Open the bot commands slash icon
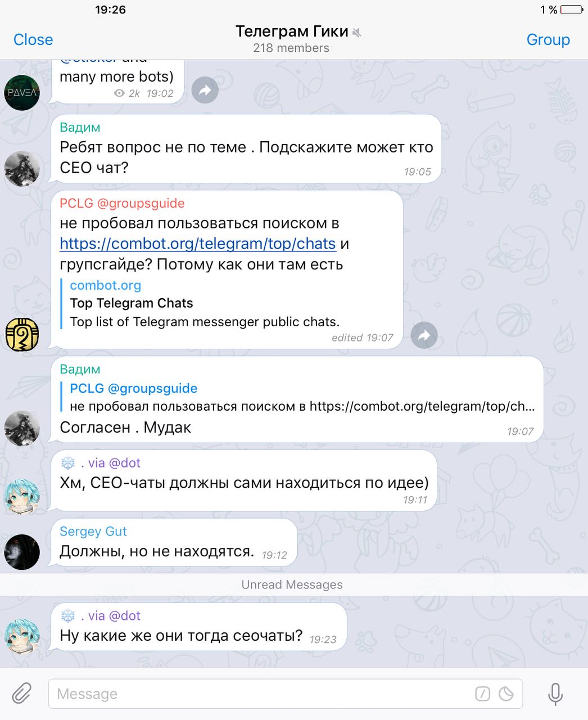588x720 pixels. (482, 694)
